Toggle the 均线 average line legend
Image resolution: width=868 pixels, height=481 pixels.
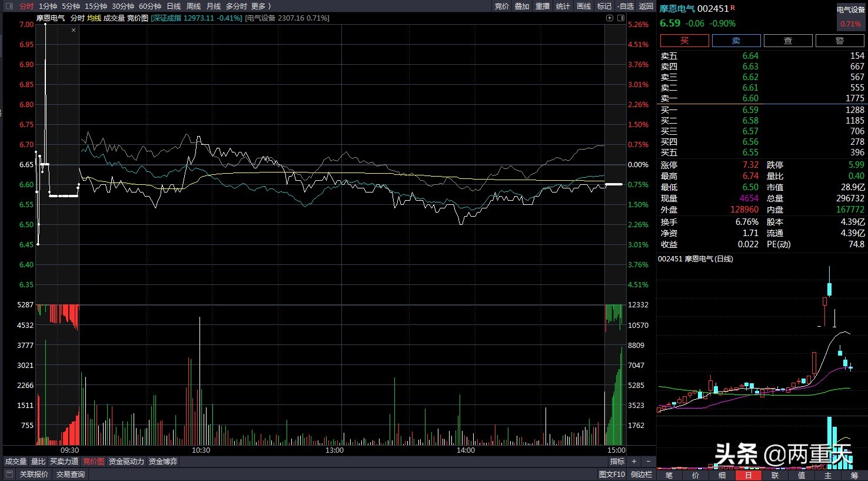click(94, 18)
